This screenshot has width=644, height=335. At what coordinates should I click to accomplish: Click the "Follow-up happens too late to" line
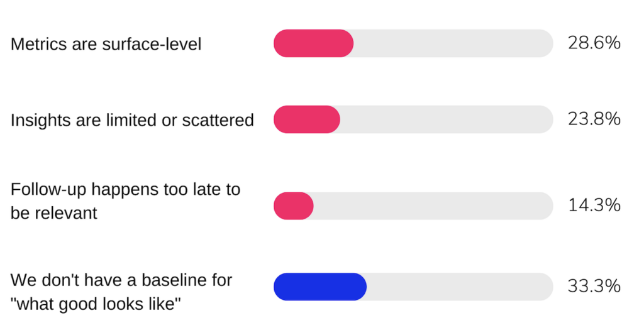[125, 189]
